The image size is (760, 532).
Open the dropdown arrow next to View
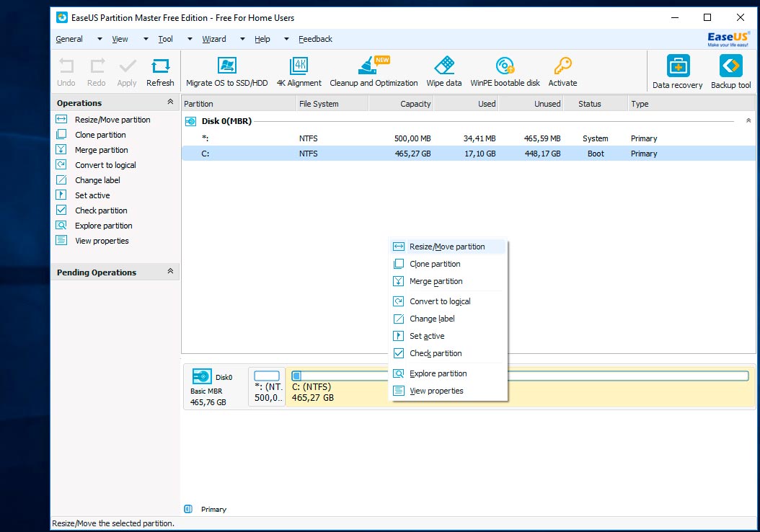(146, 39)
